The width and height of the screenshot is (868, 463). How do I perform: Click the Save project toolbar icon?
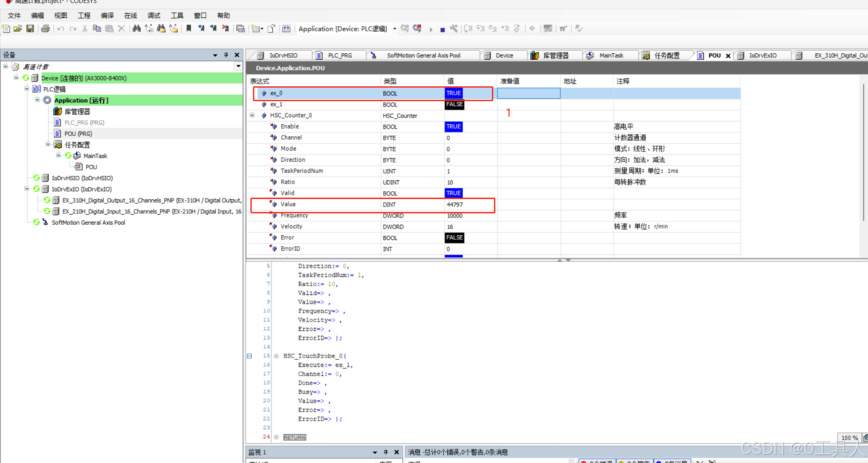point(30,28)
